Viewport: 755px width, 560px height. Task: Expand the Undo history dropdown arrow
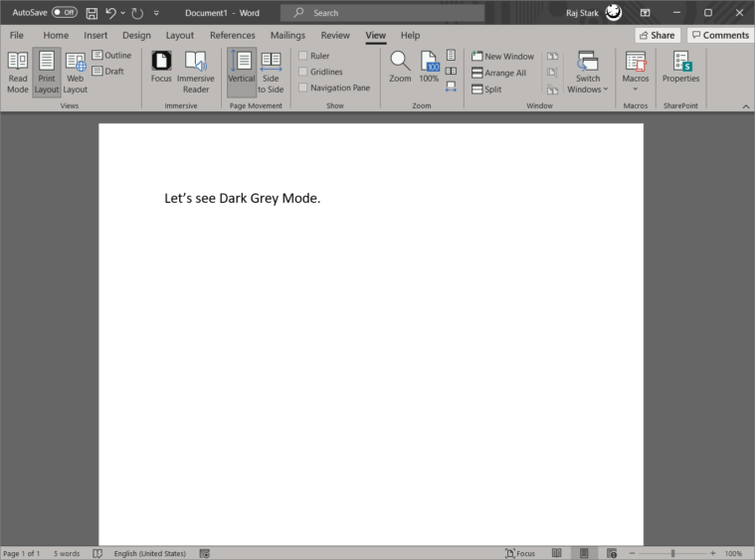click(122, 13)
